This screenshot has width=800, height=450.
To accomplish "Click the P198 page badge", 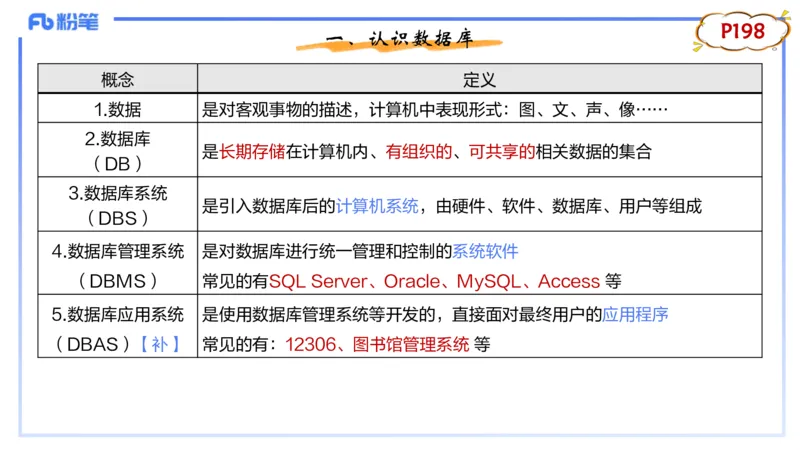I will click(742, 32).
